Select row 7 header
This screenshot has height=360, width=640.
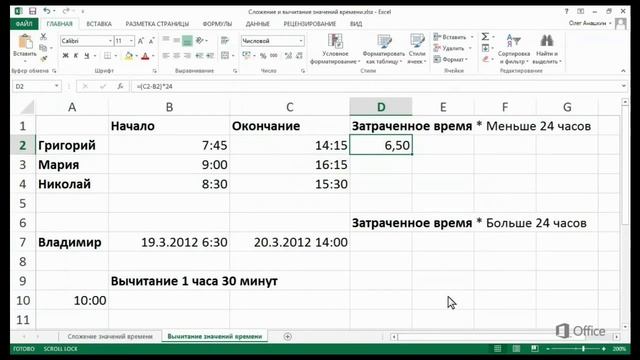[x=23, y=242]
